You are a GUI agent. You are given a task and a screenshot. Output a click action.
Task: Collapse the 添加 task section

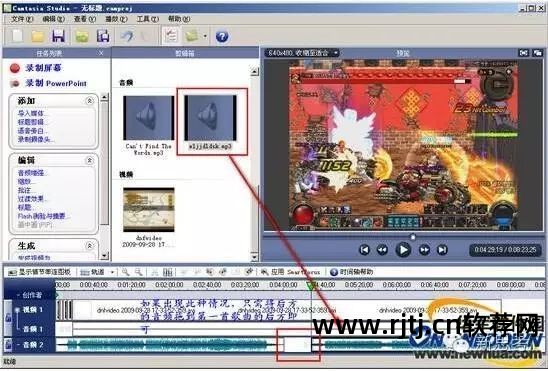(89, 101)
